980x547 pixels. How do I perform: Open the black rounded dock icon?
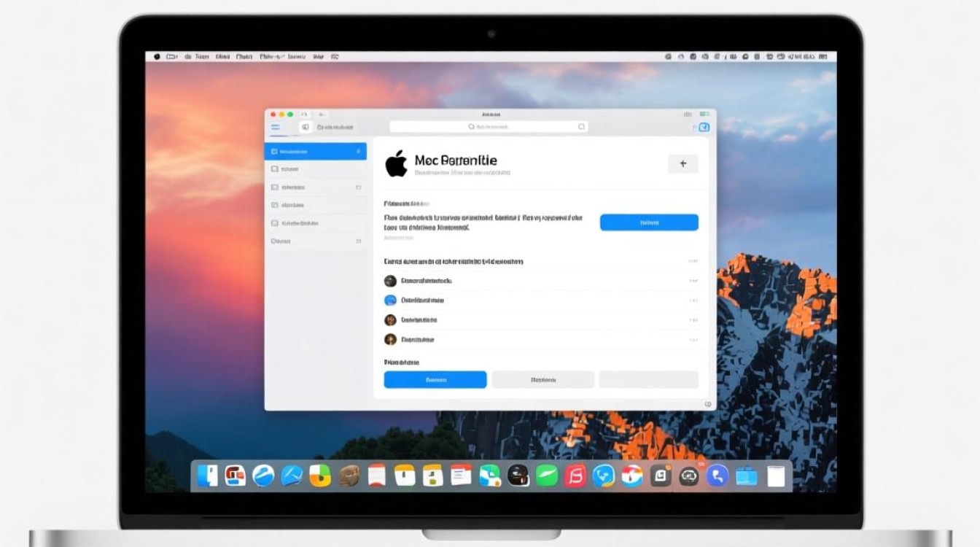pos(518,476)
